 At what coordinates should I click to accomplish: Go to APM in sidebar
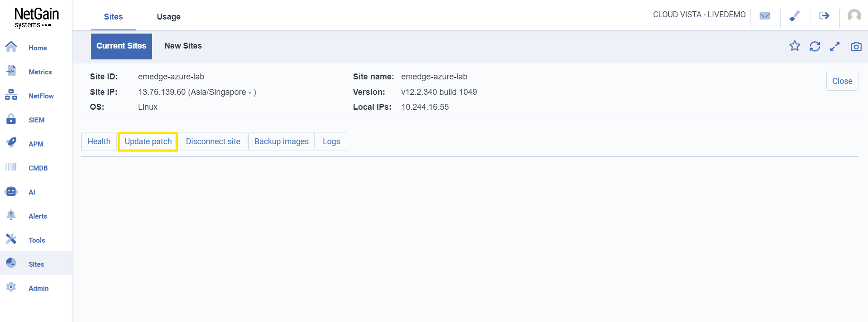(x=36, y=144)
